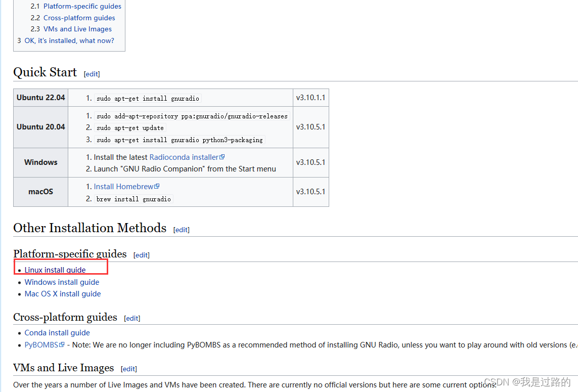Click the add-apt-repository ppa command
The width and height of the screenshot is (578, 392).
tap(192, 116)
